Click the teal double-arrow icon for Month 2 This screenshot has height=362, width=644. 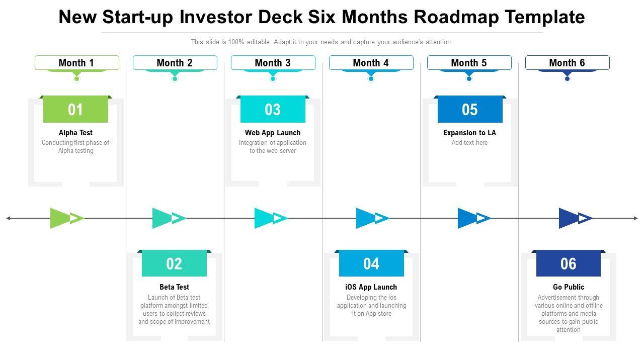(x=169, y=218)
